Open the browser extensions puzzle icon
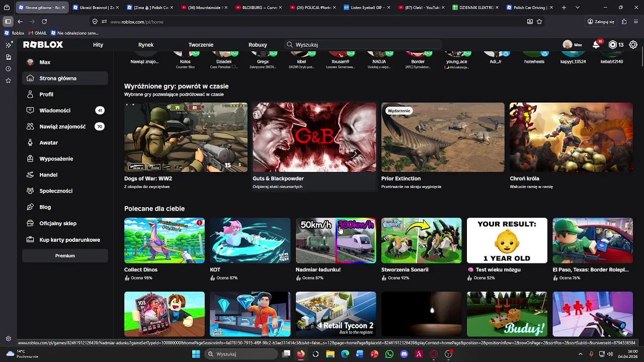 [x=624, y=22]
